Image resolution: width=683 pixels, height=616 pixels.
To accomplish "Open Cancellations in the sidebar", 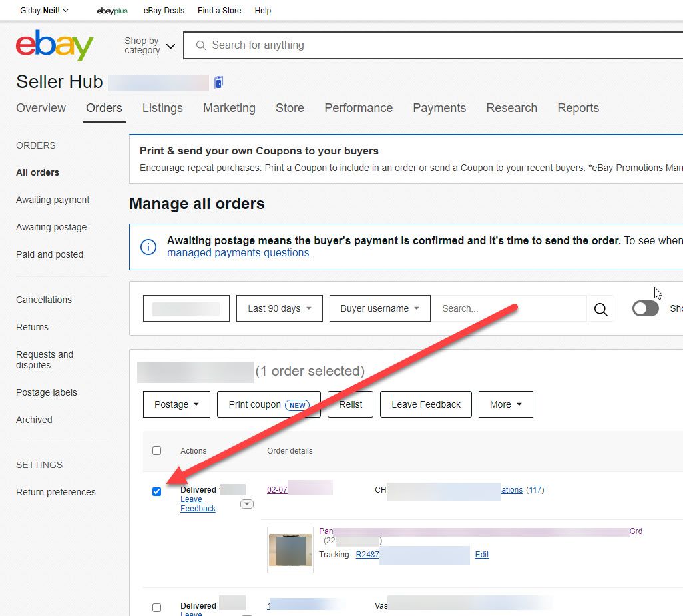I will [x=44, y=300].
